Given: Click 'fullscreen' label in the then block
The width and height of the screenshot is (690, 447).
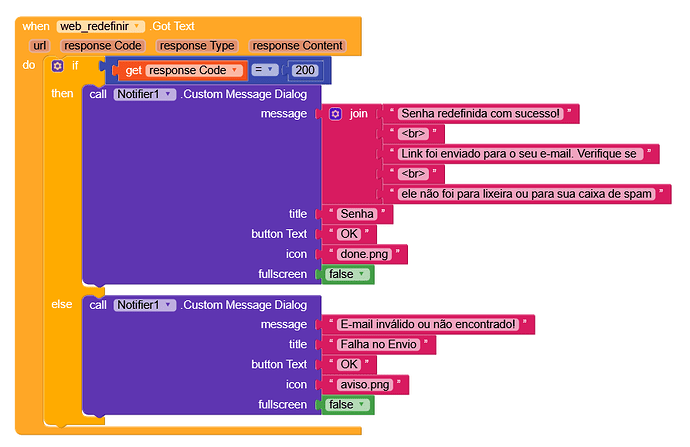Looking at the screenshot, I should 283,274.
